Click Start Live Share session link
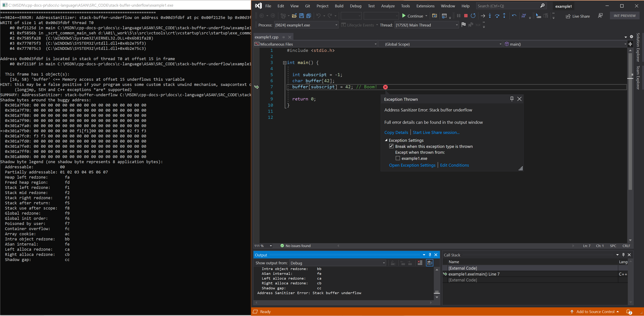This screenshot has height=316, width=644. point(436,132)
